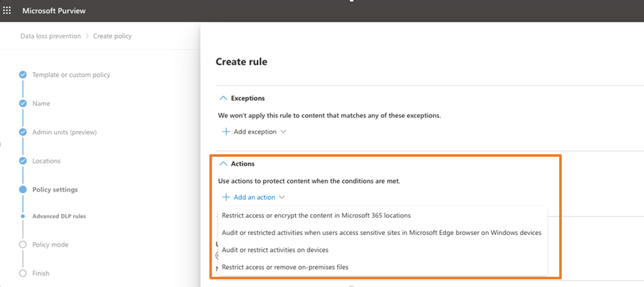Select the Policy settings step
The height and width of the screenshot is (287, 644).
[55, 190]
